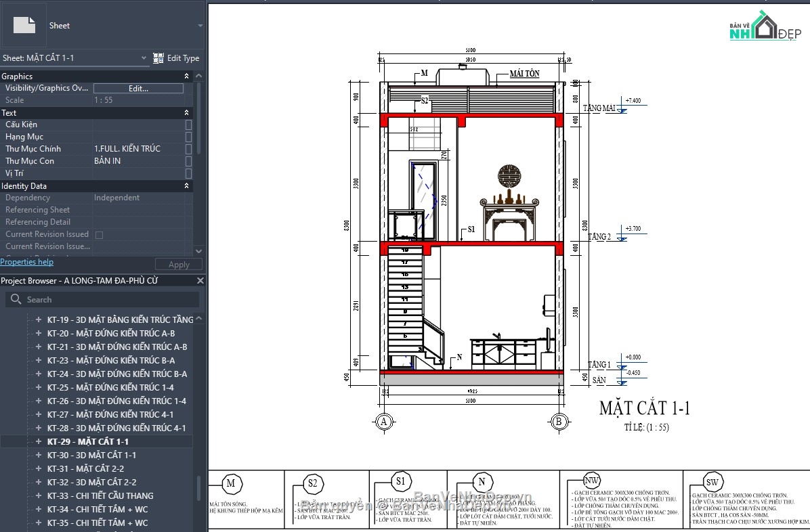Click the Project Browser Search field

[x=102, y=300]
